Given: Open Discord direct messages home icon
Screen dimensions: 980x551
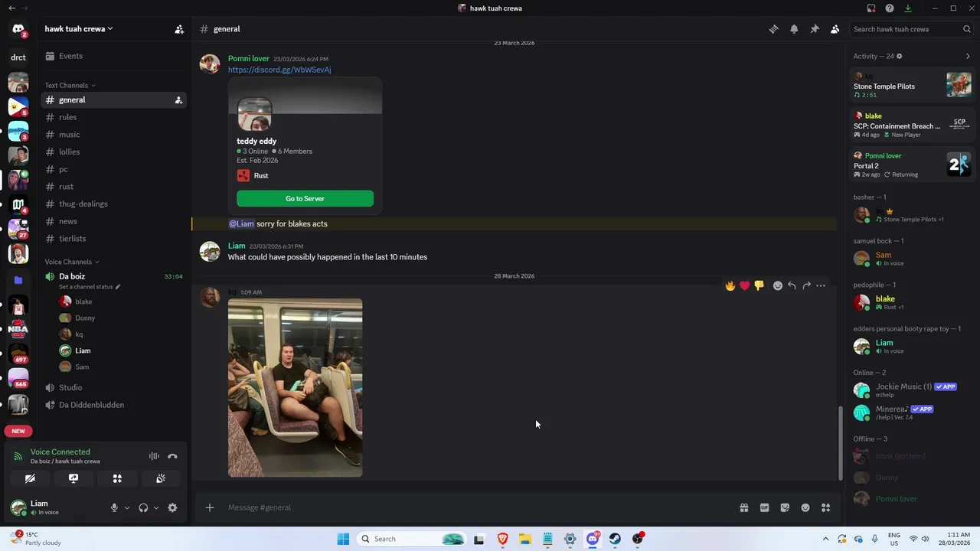Looking at the screenshot, I should point(18,29).
